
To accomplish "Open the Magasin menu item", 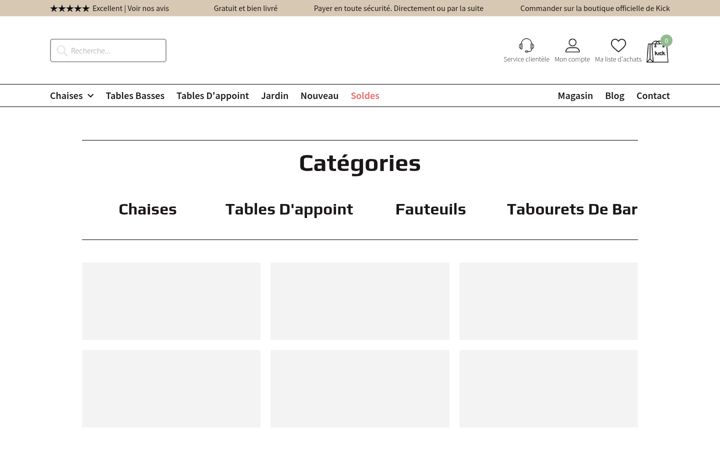I will point(575,96).
